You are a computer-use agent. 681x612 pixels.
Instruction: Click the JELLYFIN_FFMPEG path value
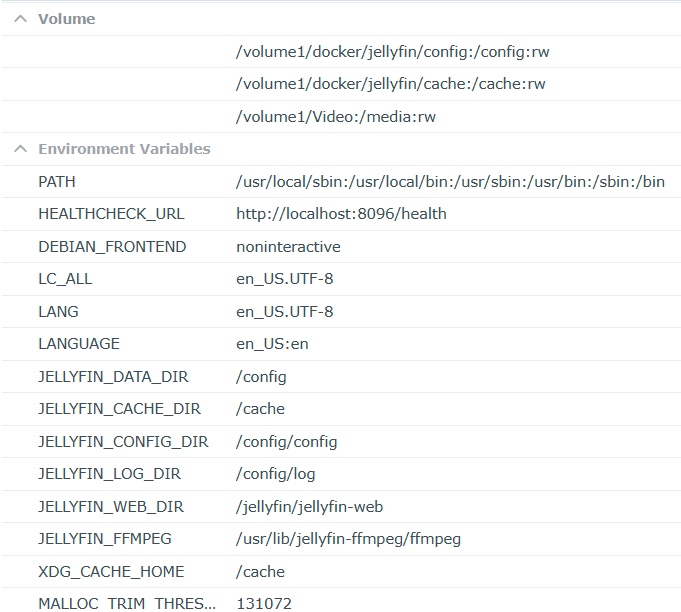click(348, 539)
